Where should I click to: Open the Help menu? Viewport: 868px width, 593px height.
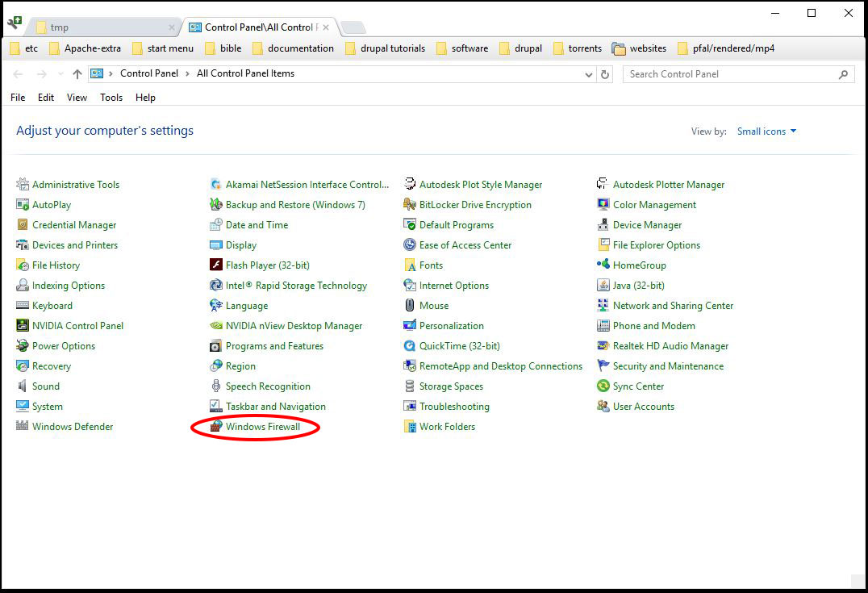[145, 98]
